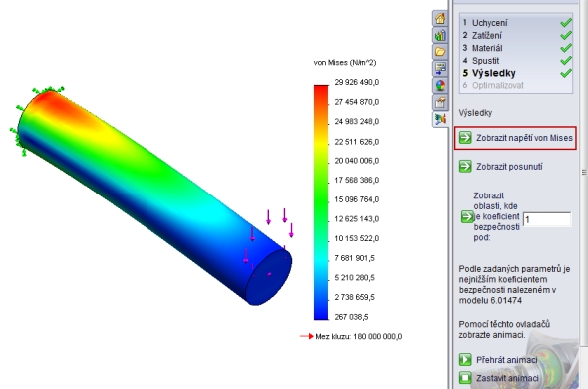Click the green check mark next to Uchycení
Screen dimensions: 588x389
point(566,23)
